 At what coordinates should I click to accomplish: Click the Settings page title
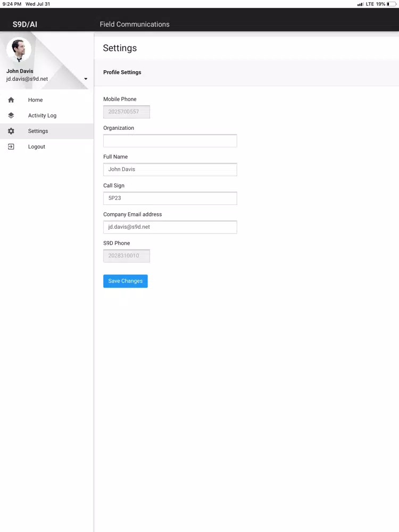pyautogui.click(x=120, y=48)
